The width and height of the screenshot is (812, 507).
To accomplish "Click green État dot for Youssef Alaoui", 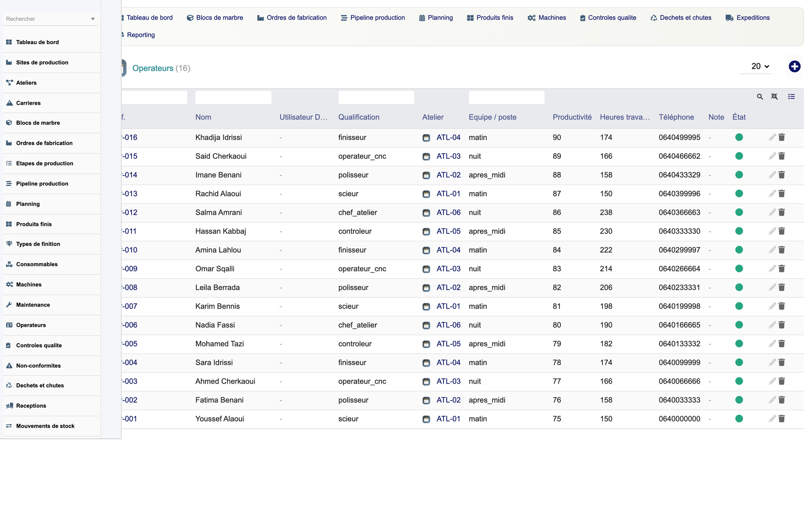I will [x=739, y=419].
